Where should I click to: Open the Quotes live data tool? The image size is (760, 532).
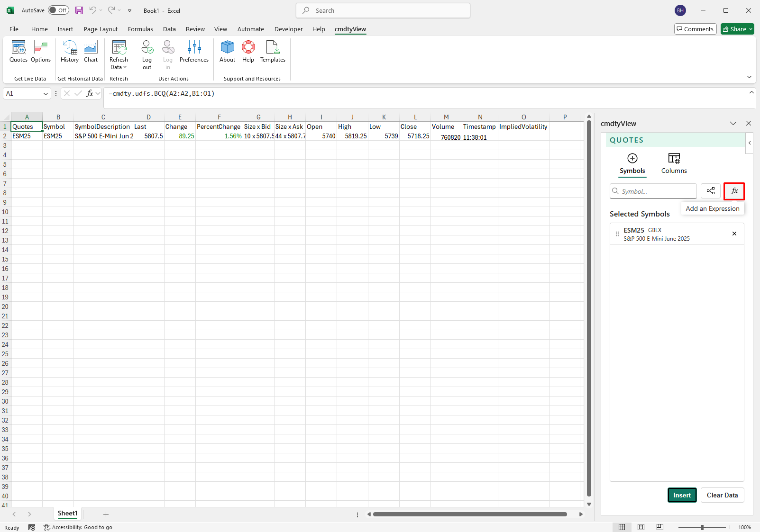[x=18, y=52]
